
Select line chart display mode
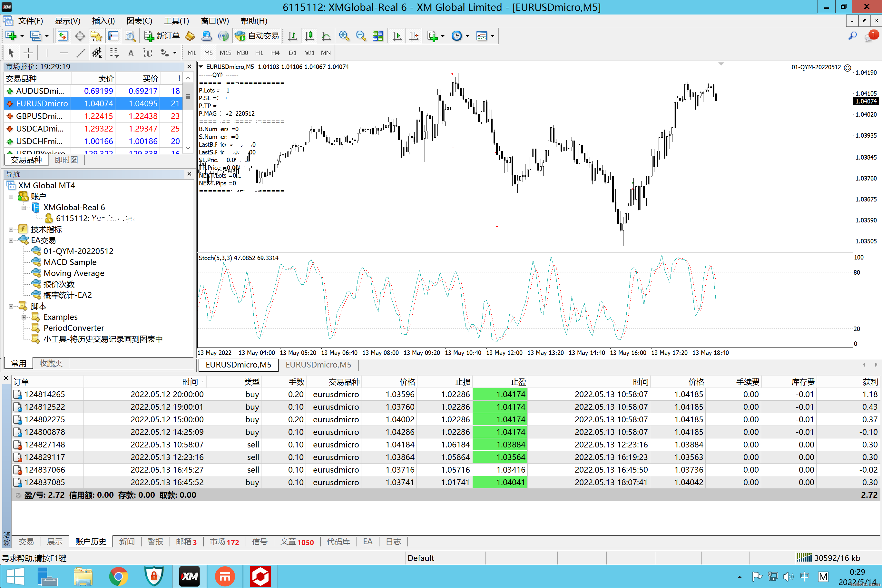pyautogui.click(x=326, y=36)
